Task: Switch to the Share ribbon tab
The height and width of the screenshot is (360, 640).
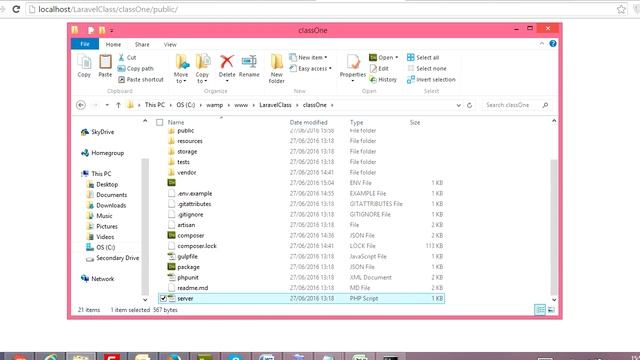Action: [x=142, y=44]
